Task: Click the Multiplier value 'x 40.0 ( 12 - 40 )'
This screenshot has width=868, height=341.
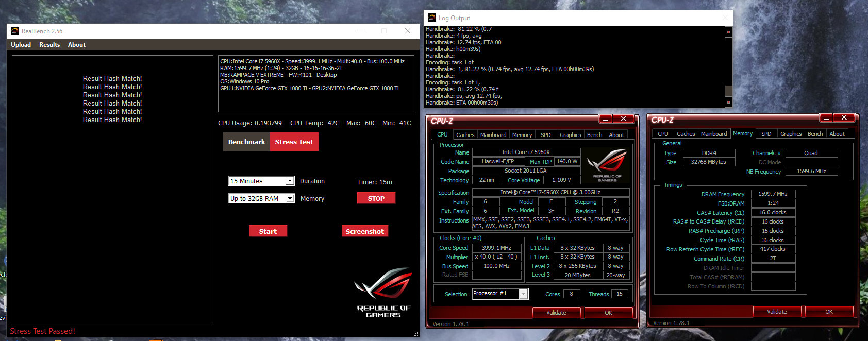Action: (496, 257)
